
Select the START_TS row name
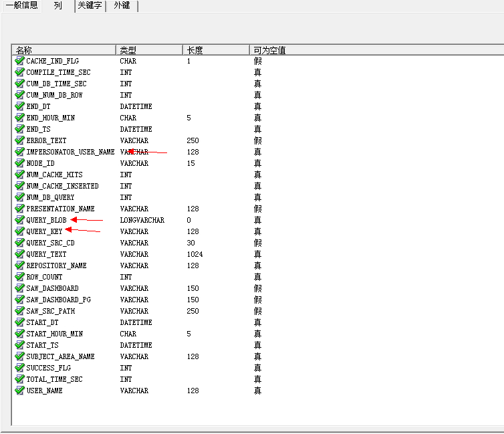(x=42, y=345)
